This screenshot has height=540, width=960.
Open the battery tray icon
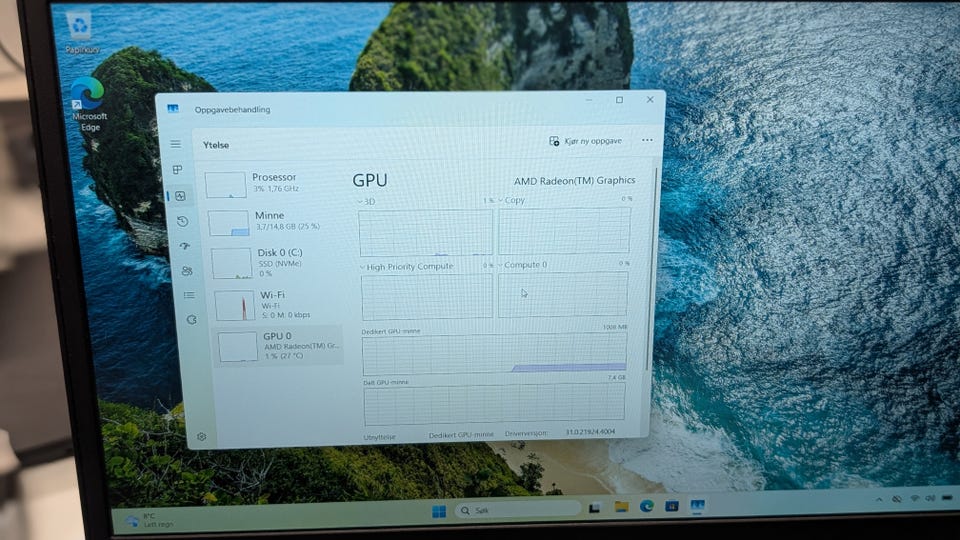pyautogui.click(x=948, y=498)
